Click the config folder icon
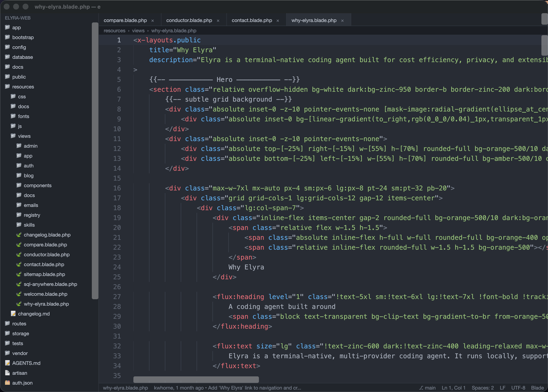Image resolution: width=548 pixels, height=392 pixels. click(x=7, y=47)
